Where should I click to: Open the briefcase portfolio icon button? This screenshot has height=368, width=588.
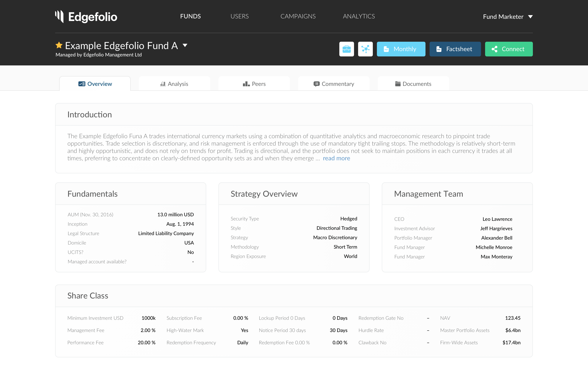tap(346, 49)
